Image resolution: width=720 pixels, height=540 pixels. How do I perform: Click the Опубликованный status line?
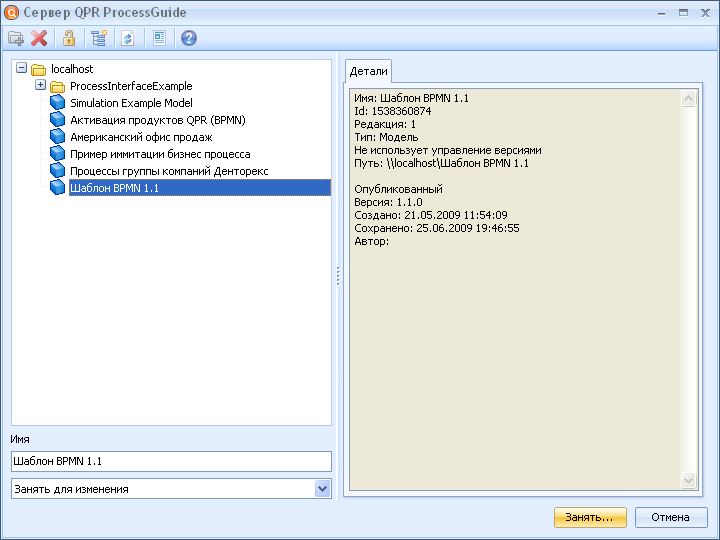[398, 189]
